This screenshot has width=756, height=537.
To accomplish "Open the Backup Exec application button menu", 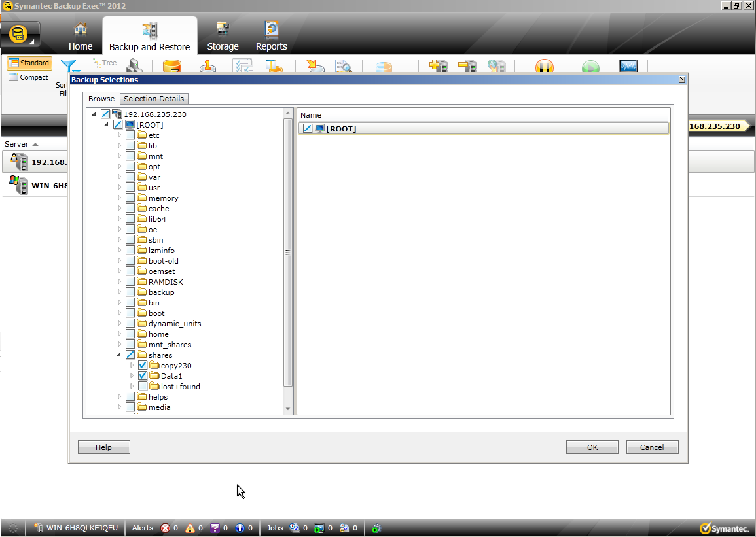I will click(20, 35).
